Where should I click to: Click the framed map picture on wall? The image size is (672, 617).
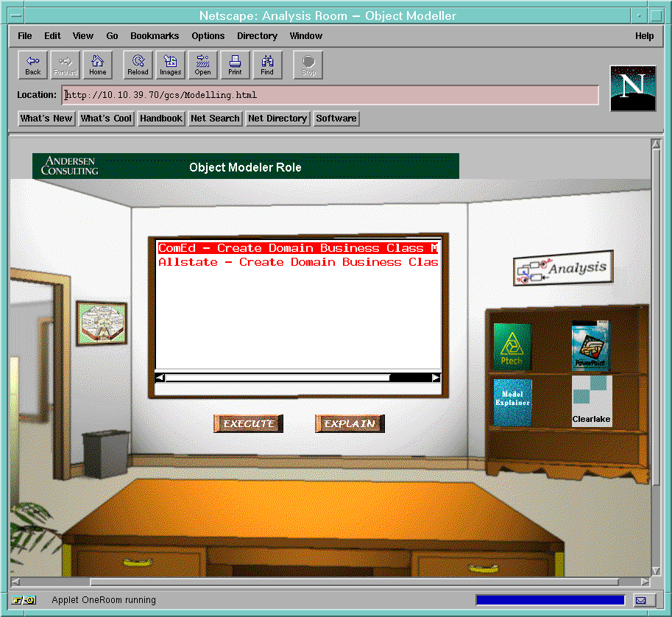pos(102,323)
